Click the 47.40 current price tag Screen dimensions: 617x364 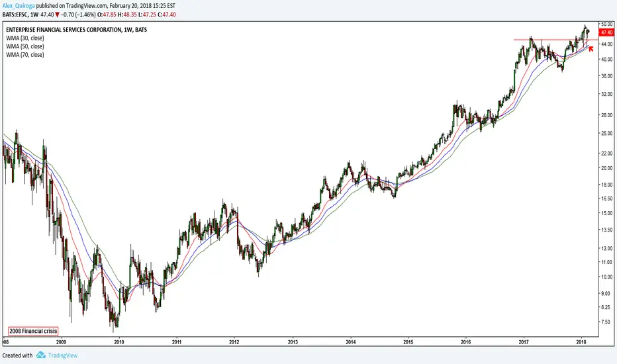[607, 32]
